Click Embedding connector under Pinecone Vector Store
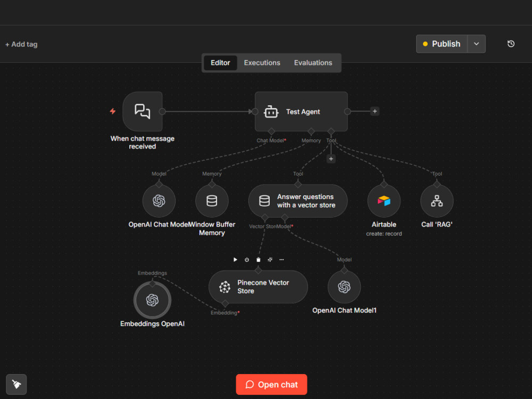 (225, 303)
